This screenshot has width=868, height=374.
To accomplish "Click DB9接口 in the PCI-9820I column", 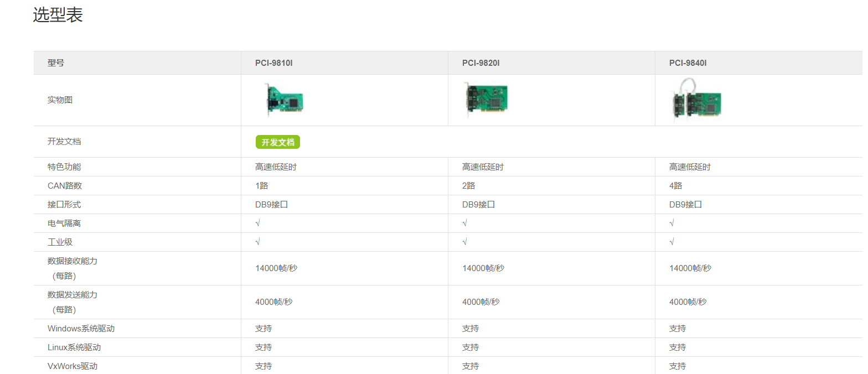I will coord(479,204).
